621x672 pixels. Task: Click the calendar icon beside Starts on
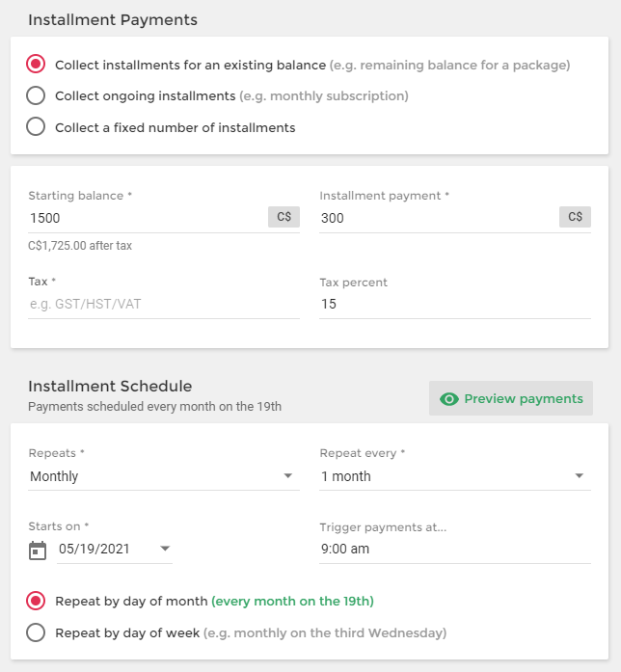click(x=38, y=550)
